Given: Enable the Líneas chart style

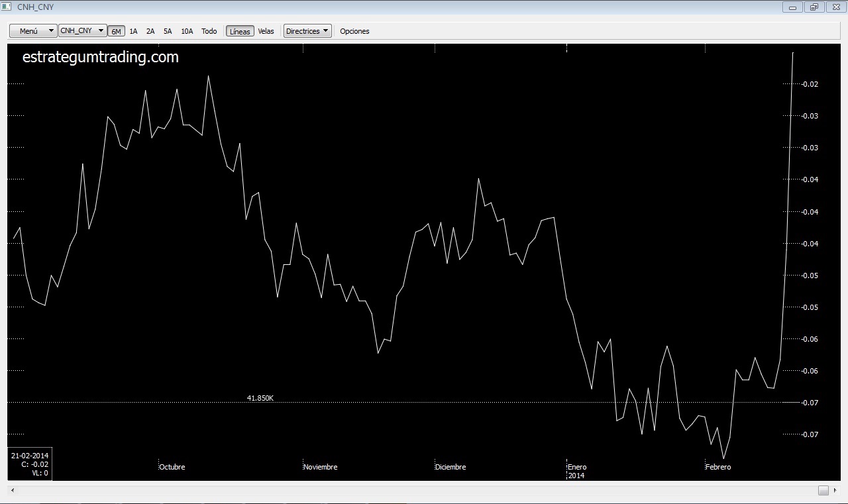Looking at the screenshot, I should pyautogui.click(x=240, y=31).
